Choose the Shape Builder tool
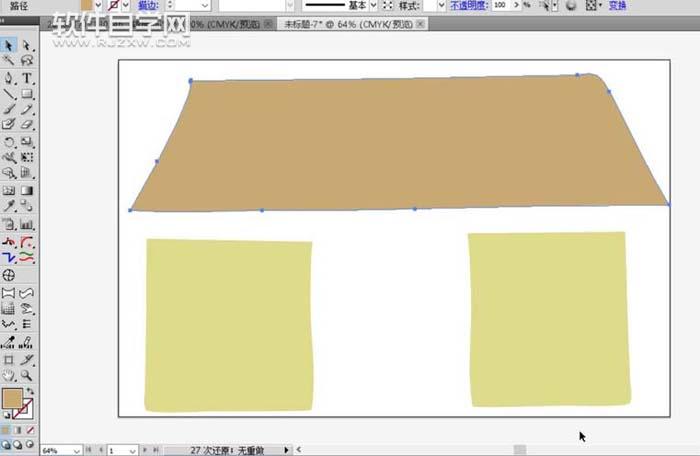Viewport: 700px width, 456px height. [x=8, y=173]
